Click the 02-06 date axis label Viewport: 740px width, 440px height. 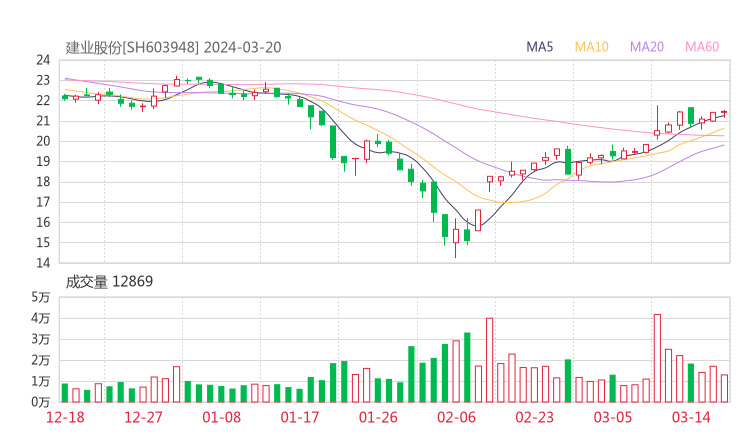point(456,417)
